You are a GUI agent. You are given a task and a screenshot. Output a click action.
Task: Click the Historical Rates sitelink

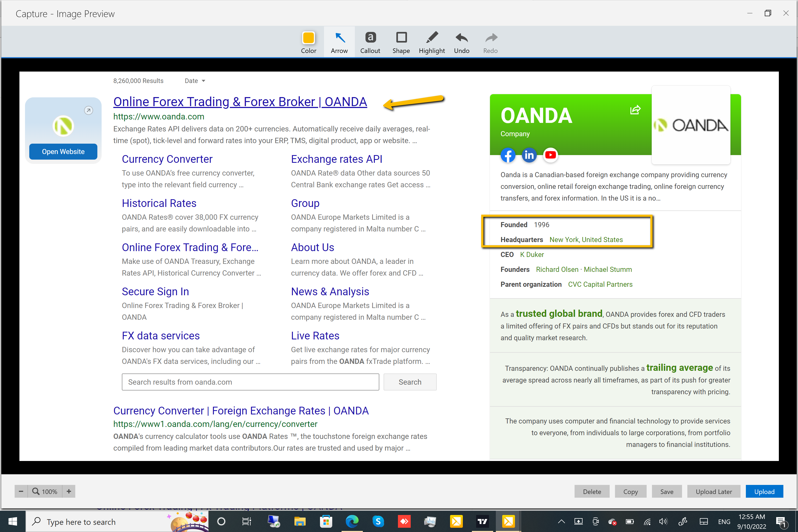coord(159,203)
